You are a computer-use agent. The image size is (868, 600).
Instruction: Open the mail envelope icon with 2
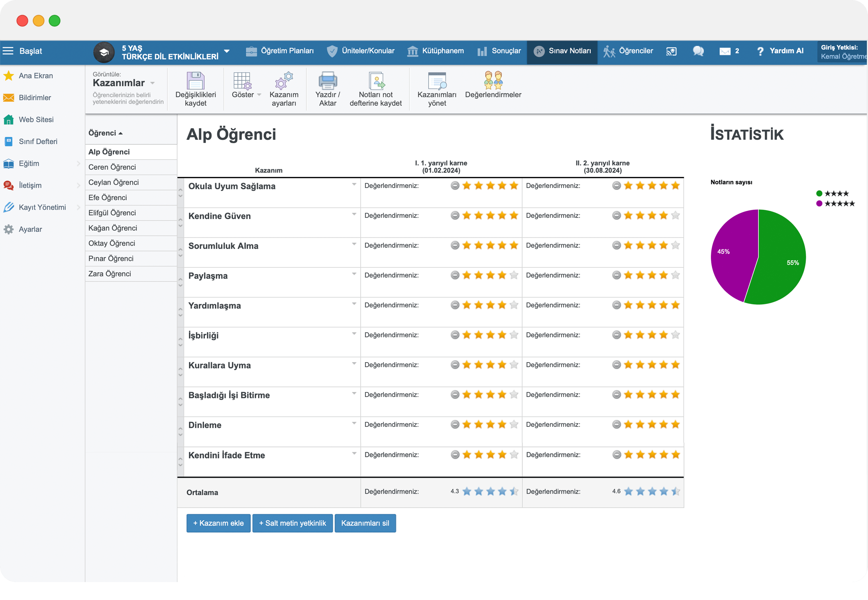point(725,51)
